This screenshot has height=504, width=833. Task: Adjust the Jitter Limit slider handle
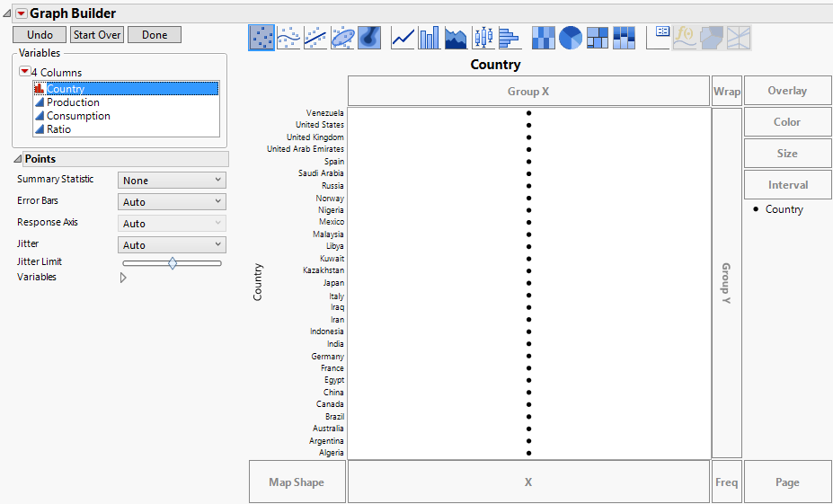click(173, 263)
